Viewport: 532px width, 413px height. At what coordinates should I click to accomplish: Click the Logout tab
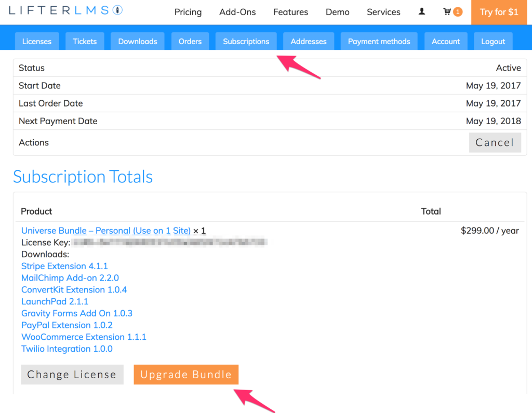(493, 42)
